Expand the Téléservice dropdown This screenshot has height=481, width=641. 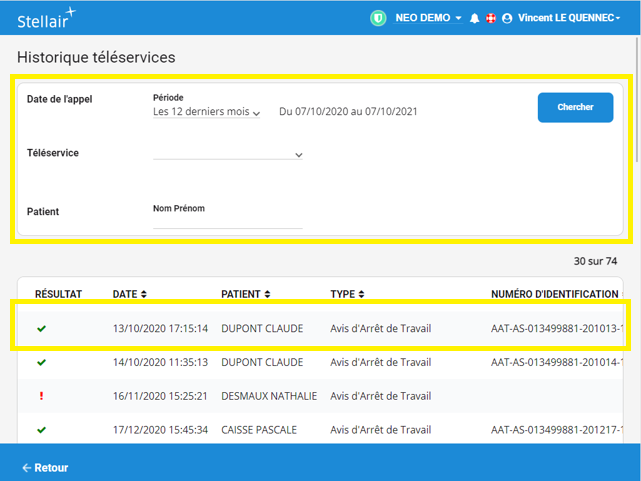pyautogui.click(x=228, y=154)
